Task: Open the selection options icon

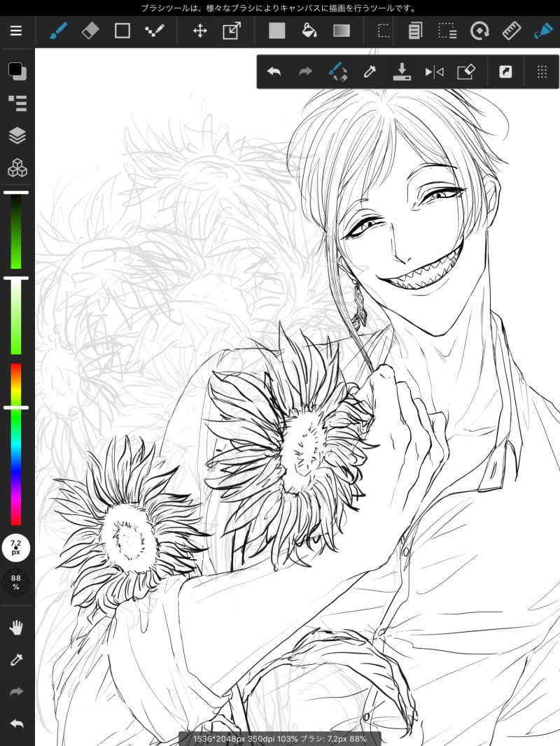Action: pos(447,31)
